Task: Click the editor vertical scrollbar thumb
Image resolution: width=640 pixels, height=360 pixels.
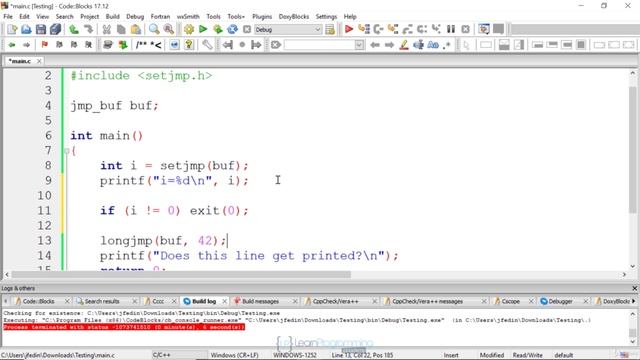Action: (633, 149)
